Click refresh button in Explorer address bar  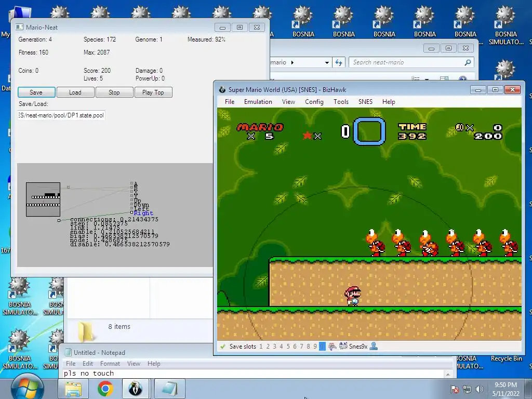coord(339,62)
